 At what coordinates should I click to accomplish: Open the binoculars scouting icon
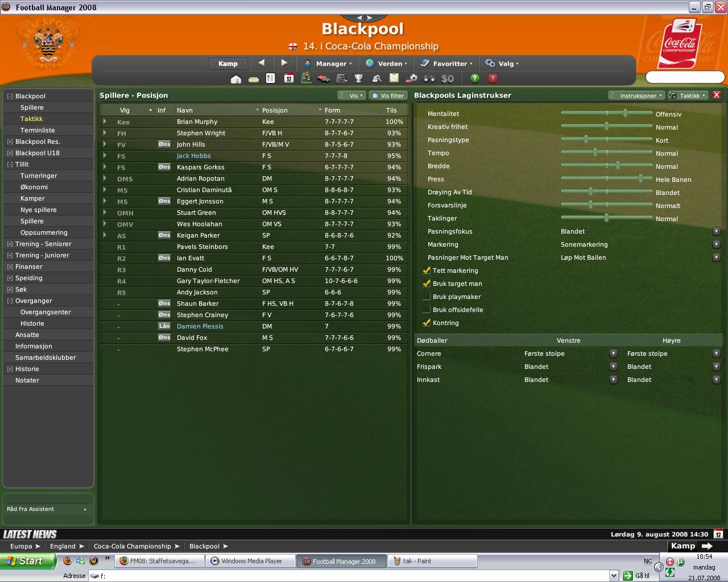point(429,78)
